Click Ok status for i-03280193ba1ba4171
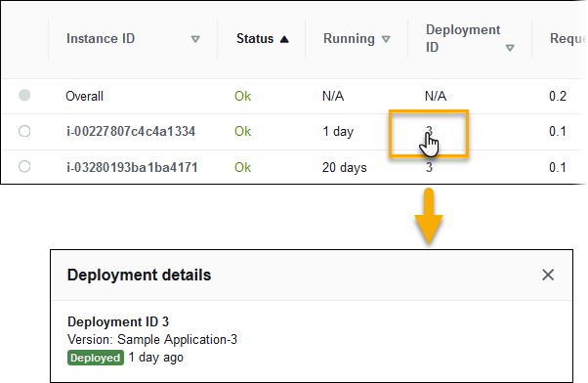 [242, 167]
